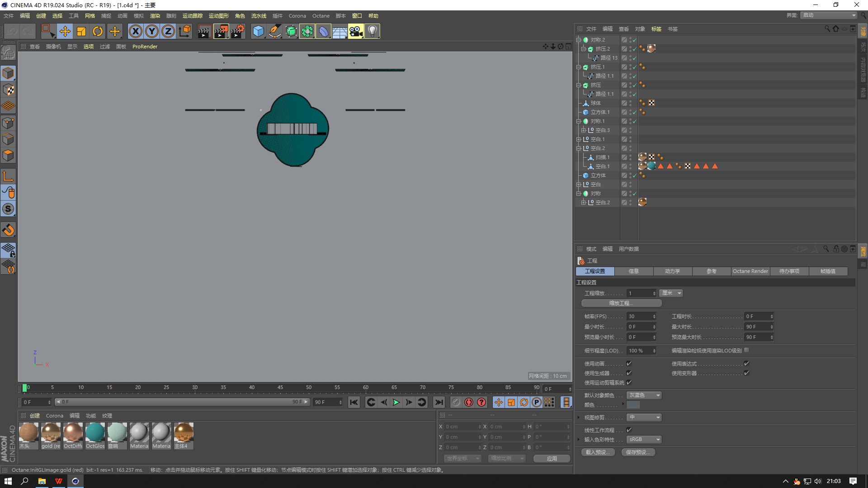Open the sRGB input color profile dropdown
Viewport: 868px width, 488px height.
644,439
